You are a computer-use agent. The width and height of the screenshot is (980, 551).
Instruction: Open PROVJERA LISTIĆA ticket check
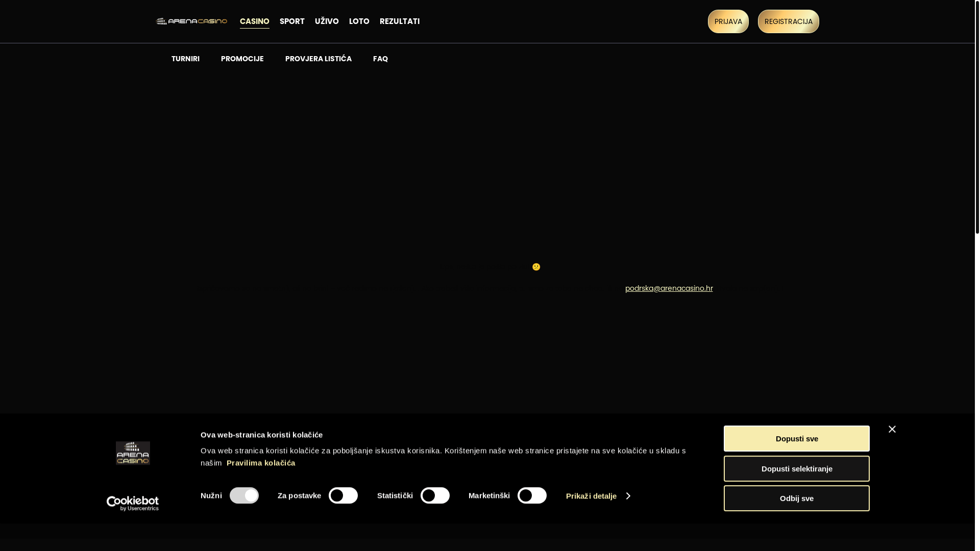[x=318, y=59]
